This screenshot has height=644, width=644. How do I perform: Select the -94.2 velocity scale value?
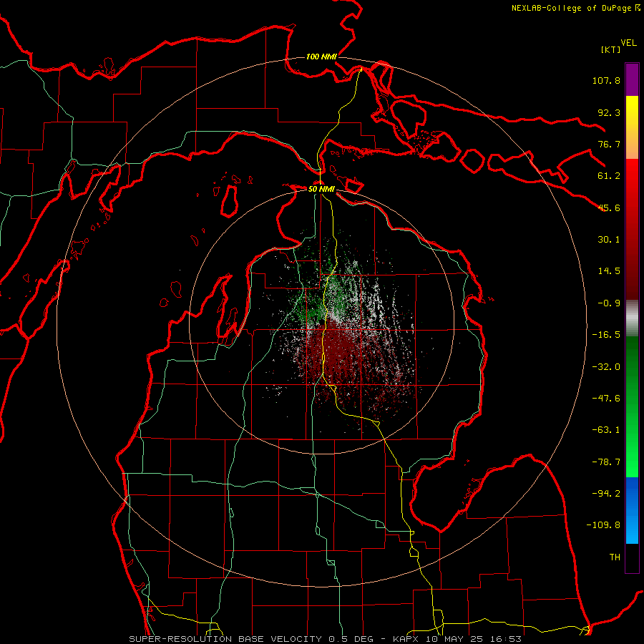pyautogui.click(x=606, y=494)
